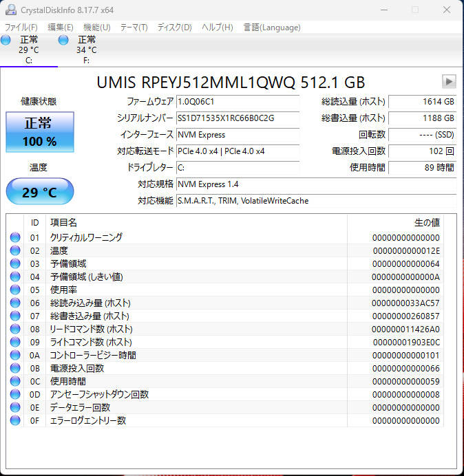Click raw value 000000000012E

click(x=406, y=251)
